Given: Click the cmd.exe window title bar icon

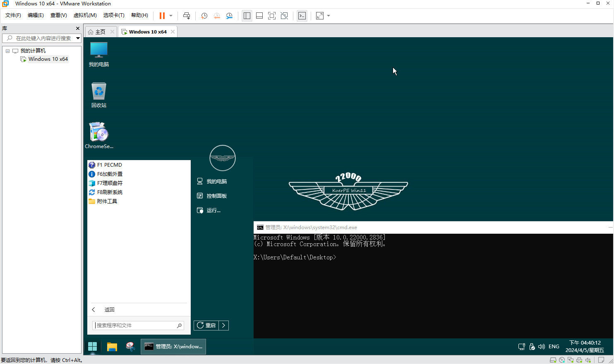Looking at the screenshot, I should [x=260, y=227].
